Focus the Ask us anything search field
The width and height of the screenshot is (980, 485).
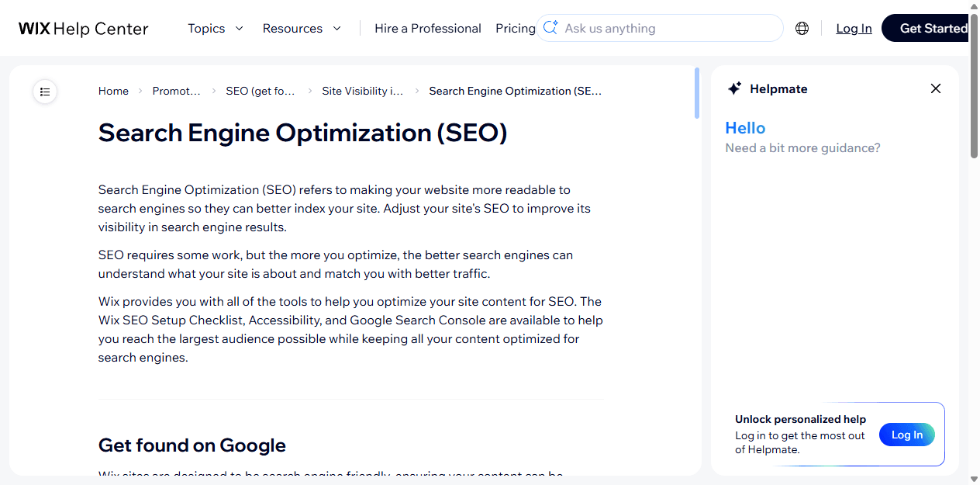click(660, 28)
